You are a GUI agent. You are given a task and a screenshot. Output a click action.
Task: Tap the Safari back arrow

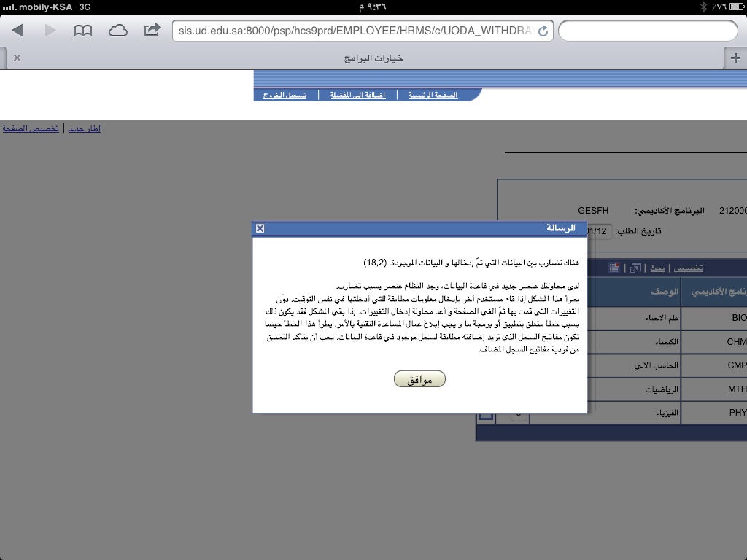[18, 31]
